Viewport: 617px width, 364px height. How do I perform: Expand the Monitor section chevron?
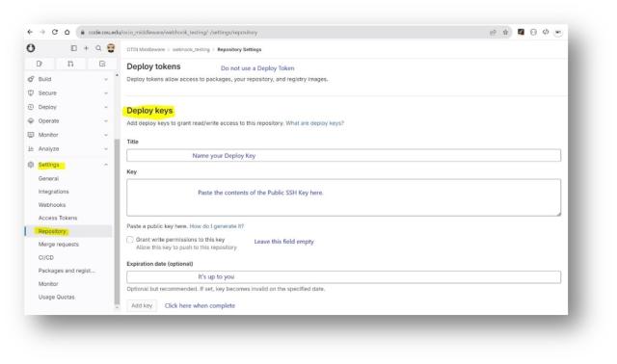[106, 135]
